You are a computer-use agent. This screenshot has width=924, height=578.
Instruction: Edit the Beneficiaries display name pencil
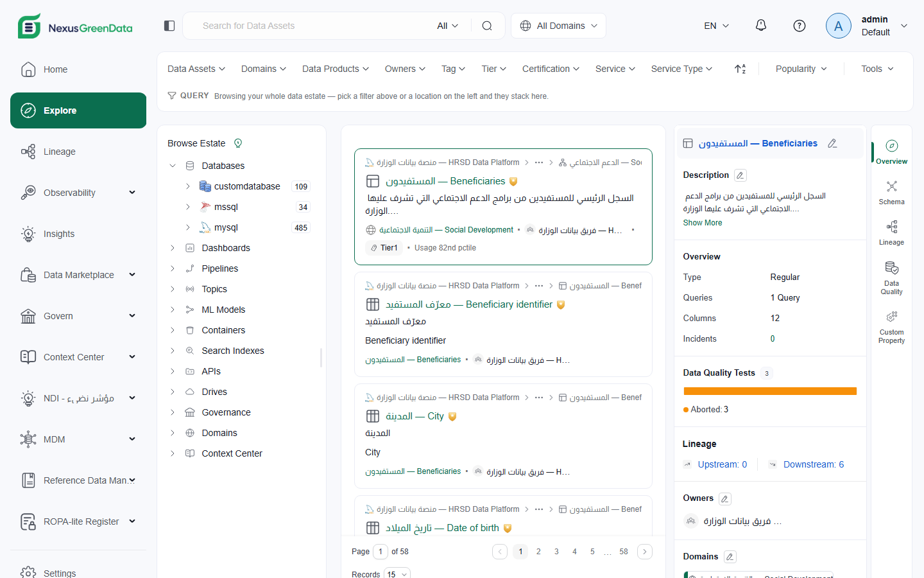pos(832,143)
